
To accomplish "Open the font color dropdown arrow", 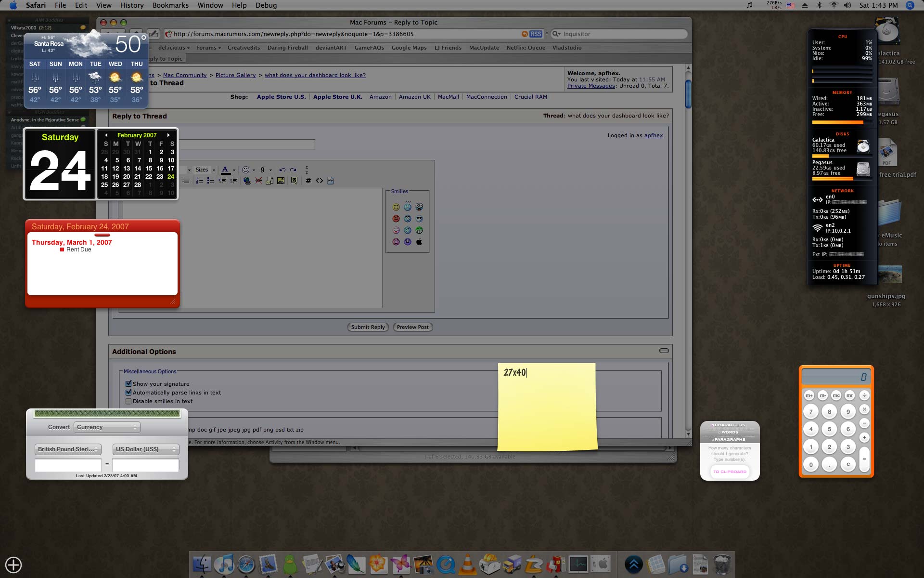I will (234, 170).
